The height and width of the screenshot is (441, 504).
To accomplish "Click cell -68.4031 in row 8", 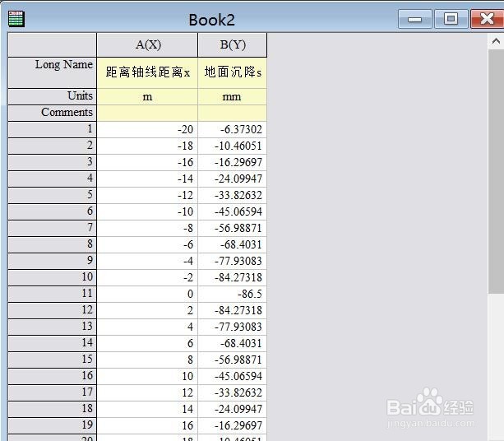I will pos(233,244).
